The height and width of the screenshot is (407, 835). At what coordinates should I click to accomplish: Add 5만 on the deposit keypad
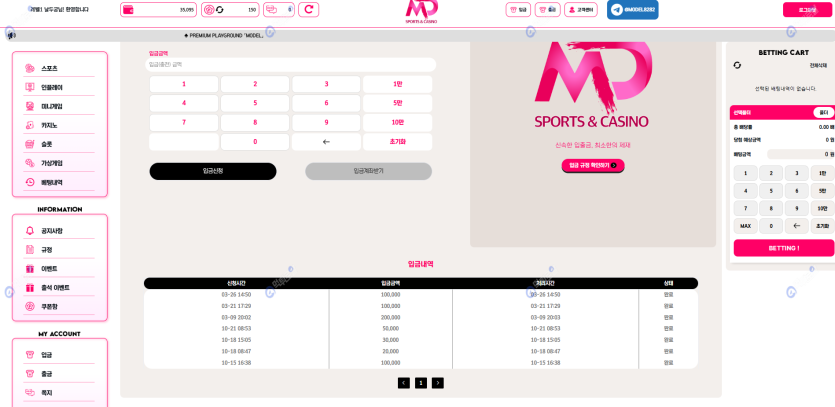pyautogui.click(x=398, y=103)
